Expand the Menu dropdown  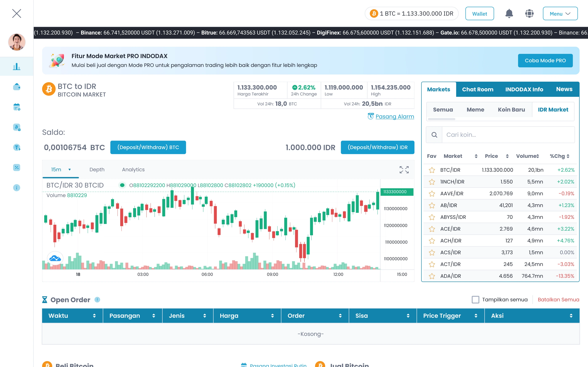(560, 14)
